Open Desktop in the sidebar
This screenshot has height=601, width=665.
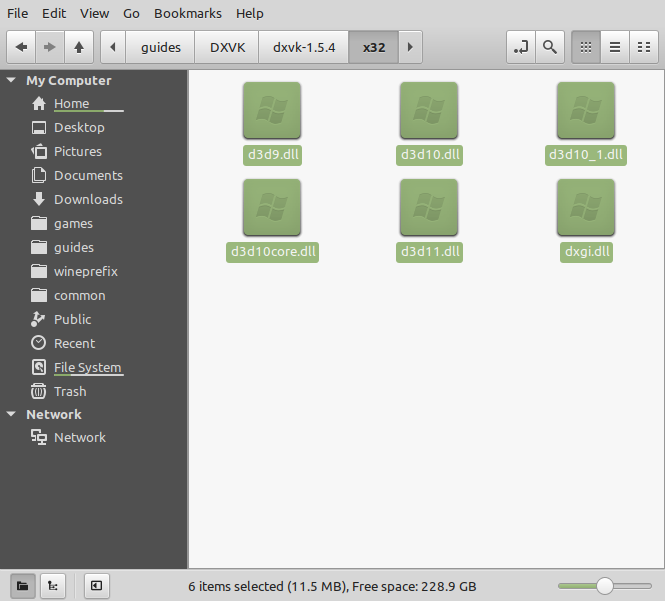click(79, 127)
